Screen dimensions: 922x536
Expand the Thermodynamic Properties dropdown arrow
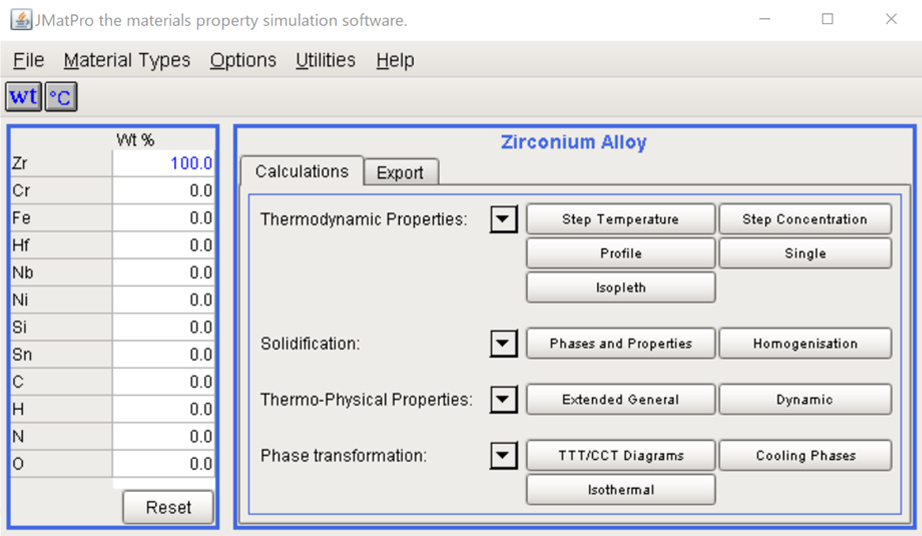tap(503, 219)
